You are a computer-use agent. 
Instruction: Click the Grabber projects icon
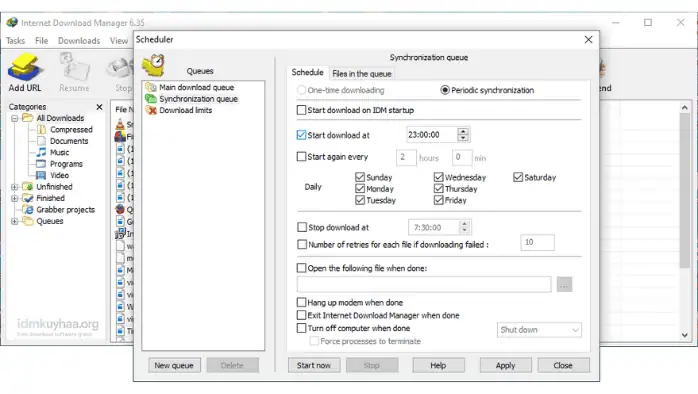coord(28,210)
